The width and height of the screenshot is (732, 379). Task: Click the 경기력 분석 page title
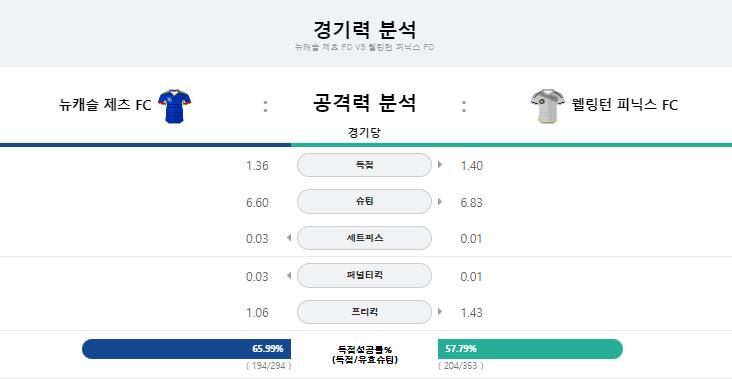point(365,30)
